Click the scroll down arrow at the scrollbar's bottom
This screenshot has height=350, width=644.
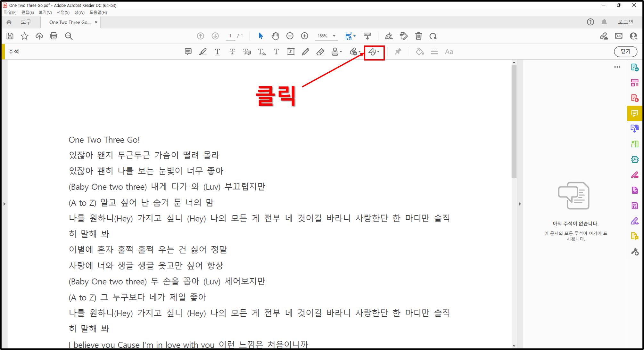(x=514, y=346)
